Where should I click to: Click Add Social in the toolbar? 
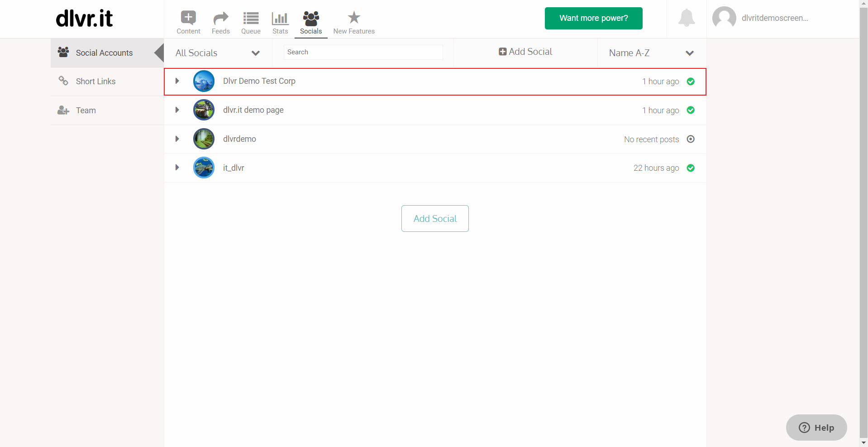525,52
